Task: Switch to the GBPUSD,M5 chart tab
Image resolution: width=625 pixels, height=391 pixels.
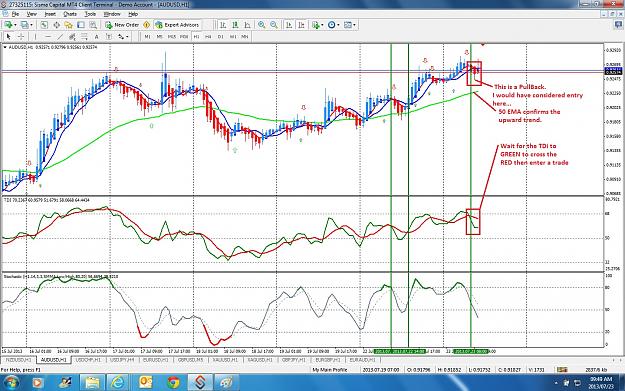Action: coord(191,360)
